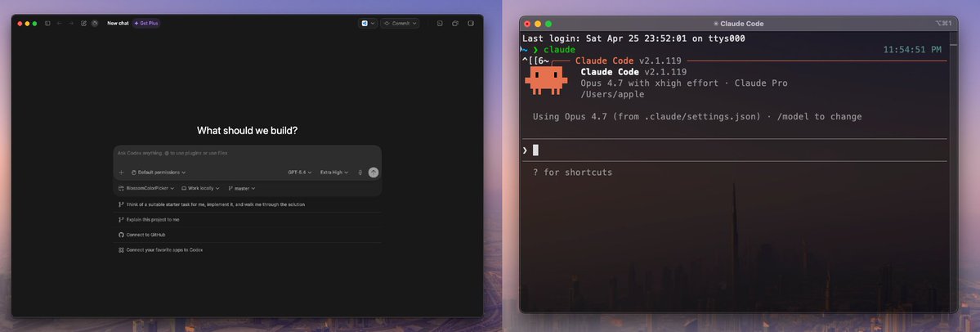Image resolution: width=980 pixels, height=332 pixels.
Task: Click the rightmost panel icon in Codex toolbar
Action: [x=471, y=23]
